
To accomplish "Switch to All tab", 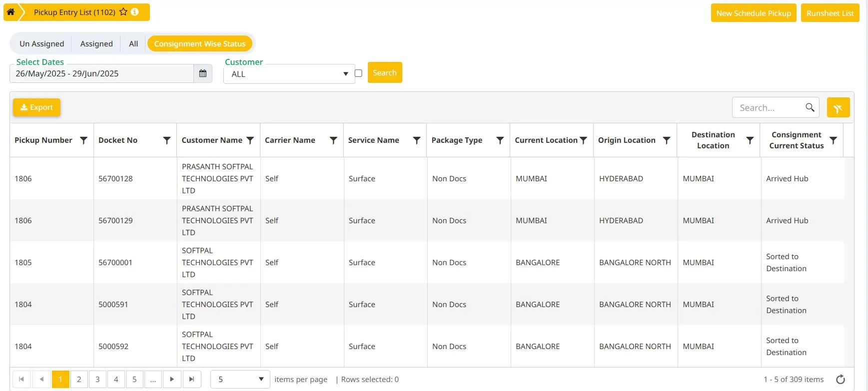I will [x=133, y=43].
